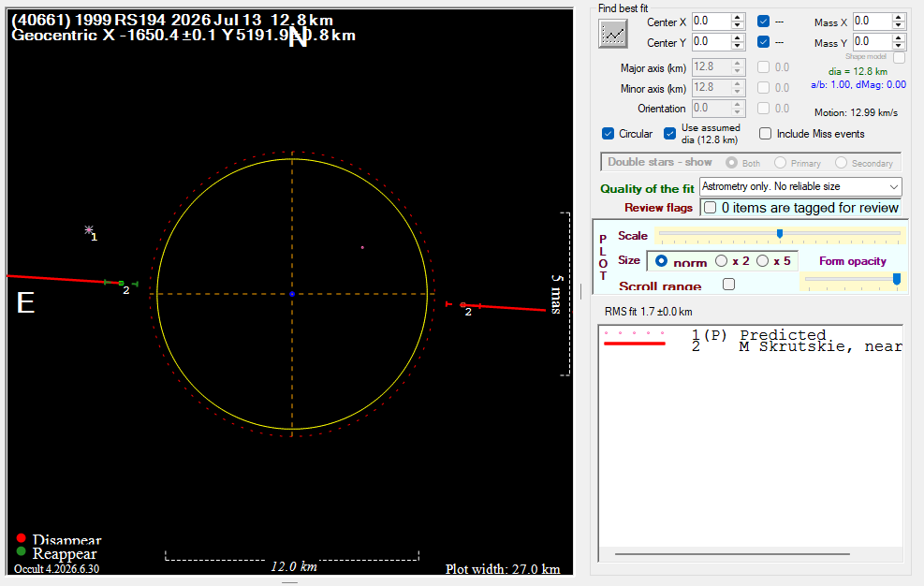The image size is (924, 586).
Task: Click the right chord disappear marker 2
Action: 462,305
